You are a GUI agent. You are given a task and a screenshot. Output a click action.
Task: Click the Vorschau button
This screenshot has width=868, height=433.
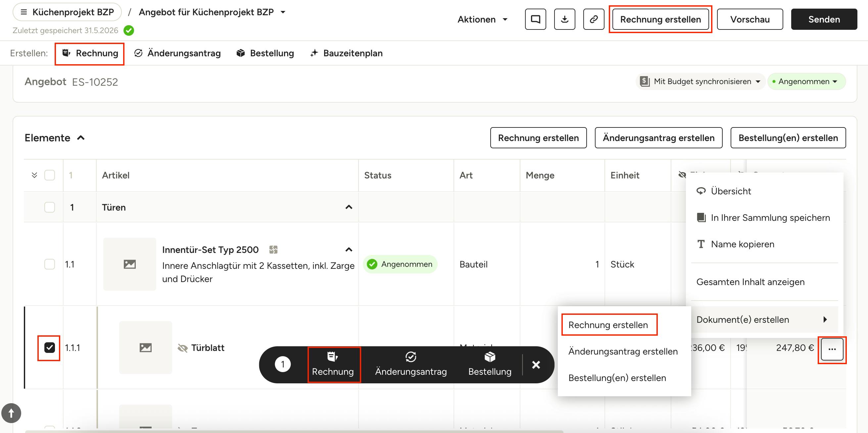coord(750,19)
